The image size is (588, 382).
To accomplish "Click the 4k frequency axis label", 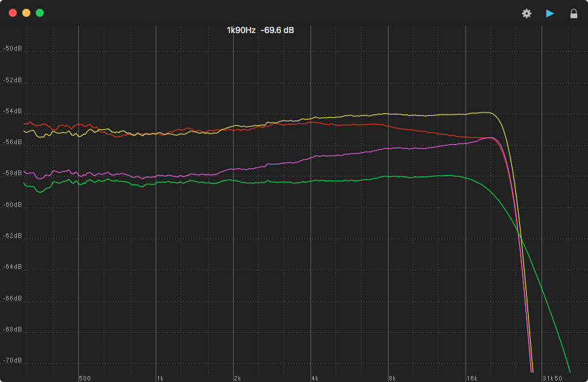I will (315, 378).
